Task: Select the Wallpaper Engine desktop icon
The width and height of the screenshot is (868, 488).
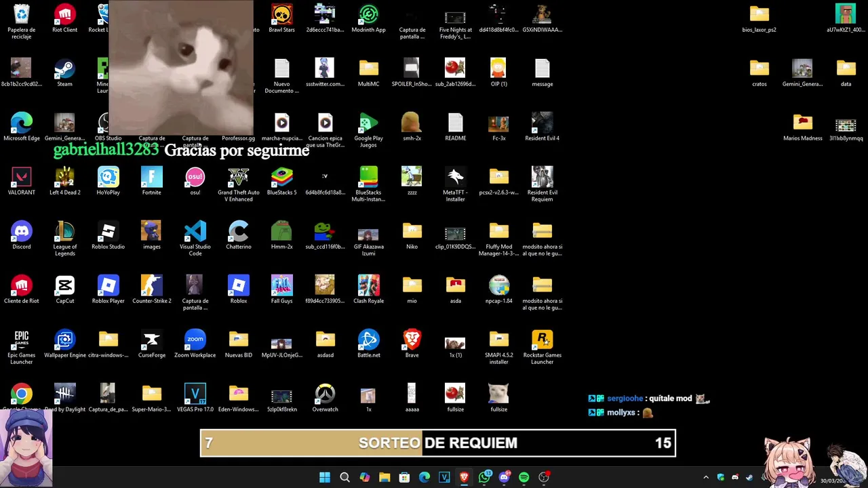Action: 65,344
